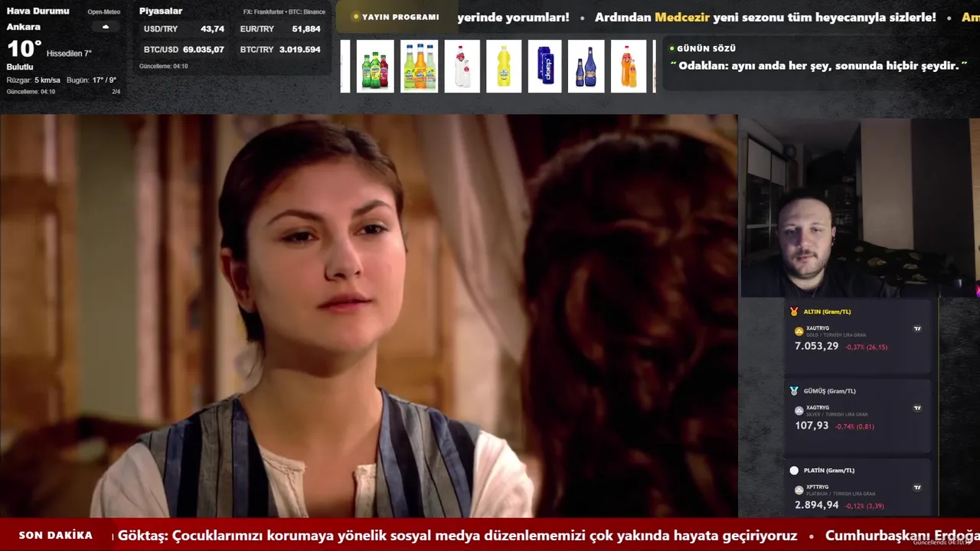Click the 'Odaklan: aynı anda her şey' quote
980x551 pixels.
click(818, 66)
